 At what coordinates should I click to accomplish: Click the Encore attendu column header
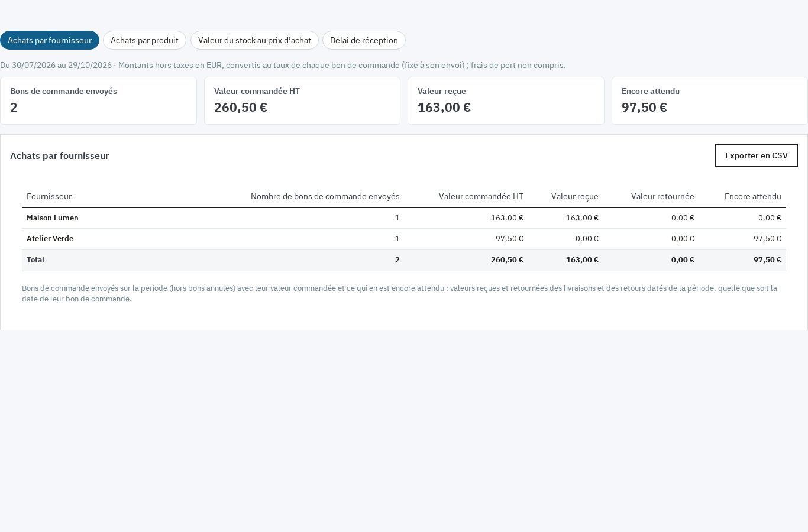tap(753, 196)
